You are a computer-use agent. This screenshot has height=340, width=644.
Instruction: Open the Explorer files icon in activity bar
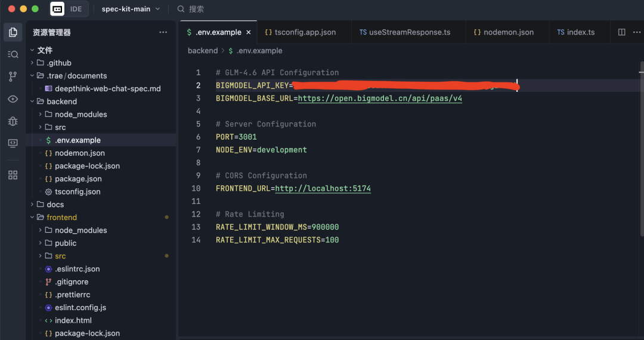(13, 32)
